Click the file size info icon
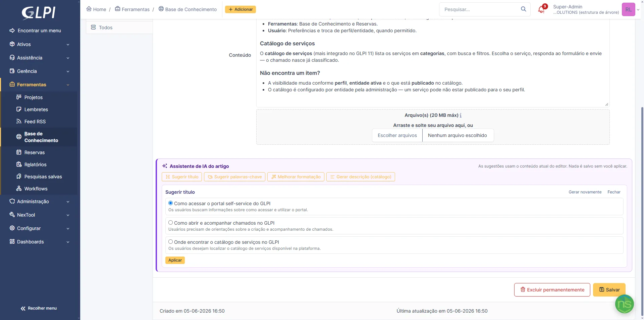Viewport: 644px width, 320px height. [x=461, y=115]
